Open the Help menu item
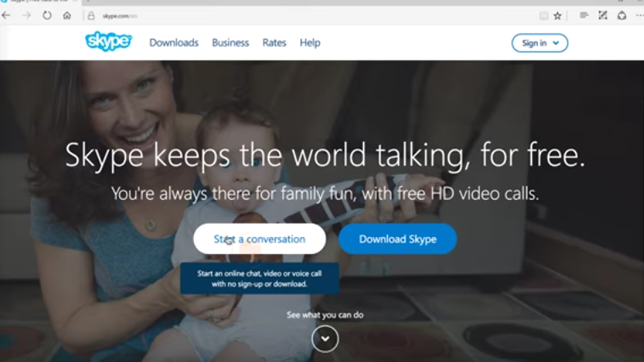Image resolution: width=644 pixels, height=362 pixels. pos(310,43)
